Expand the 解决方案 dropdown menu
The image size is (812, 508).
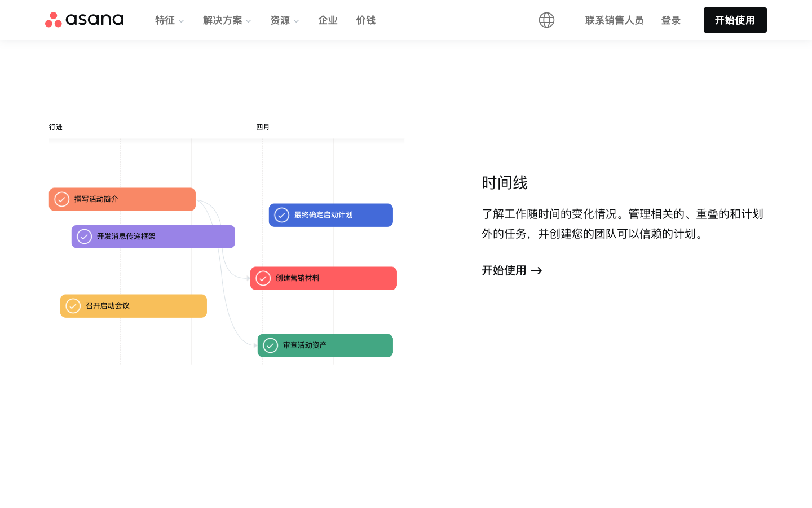tap(227, 20)
